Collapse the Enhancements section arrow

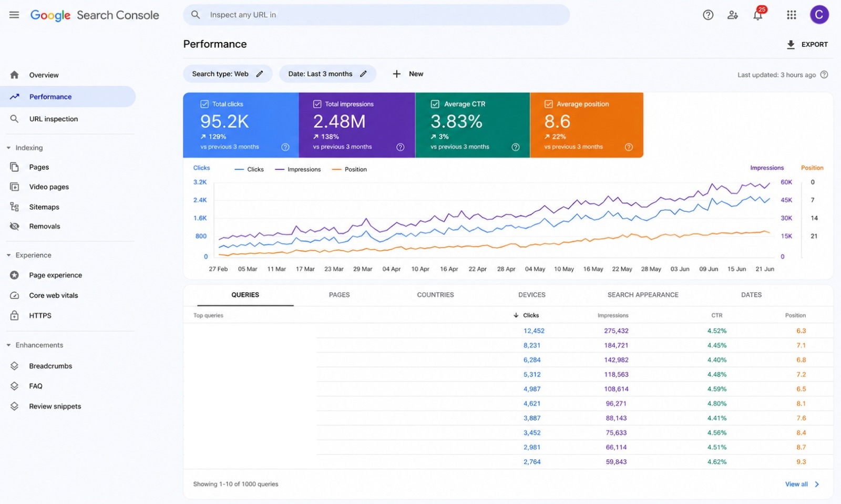(8, 345)
